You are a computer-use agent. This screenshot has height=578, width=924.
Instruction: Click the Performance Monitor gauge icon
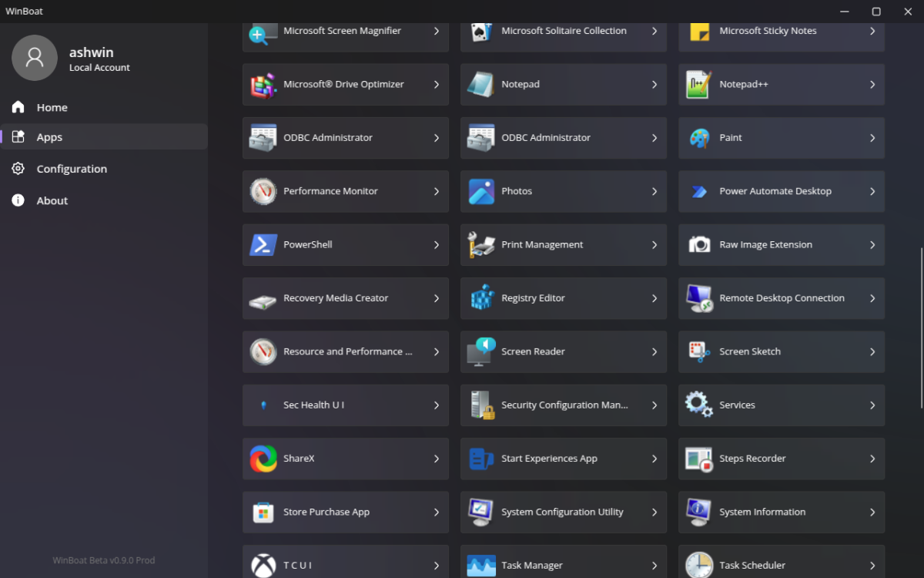click(263, 191)
